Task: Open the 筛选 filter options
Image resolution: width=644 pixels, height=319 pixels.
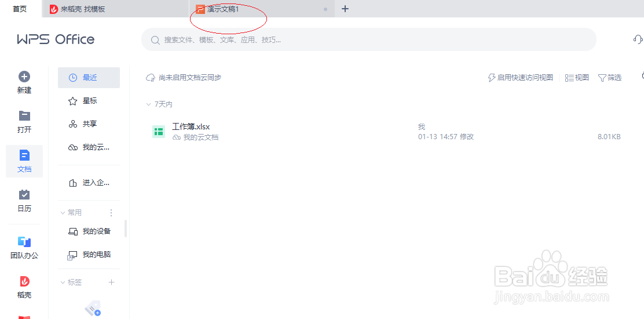Action: click(x=609, y=77)
